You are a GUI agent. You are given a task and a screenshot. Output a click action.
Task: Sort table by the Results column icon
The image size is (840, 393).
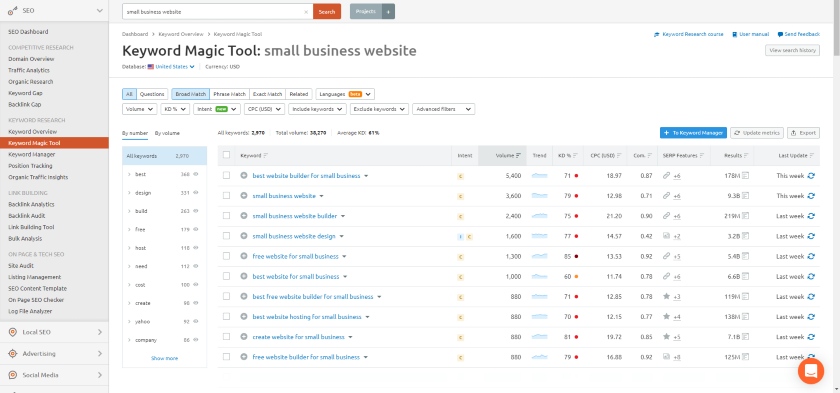746,156
